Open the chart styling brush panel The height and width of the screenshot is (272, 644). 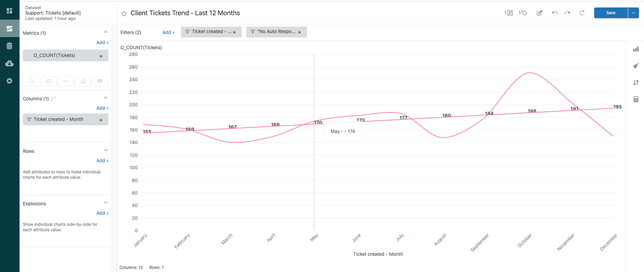[636, 66]
